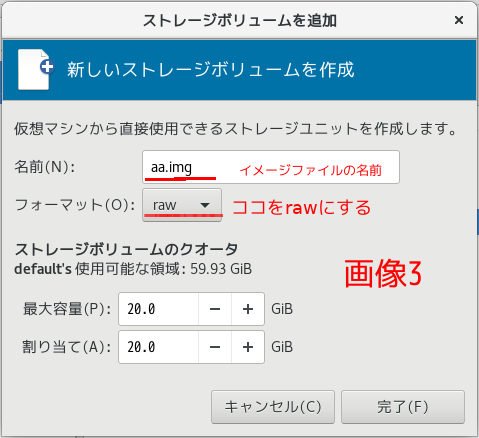The width and height of the screenshot is (479, 438).
Task: Decrease 割り当て with the minus button
Action: coord(215,347)
